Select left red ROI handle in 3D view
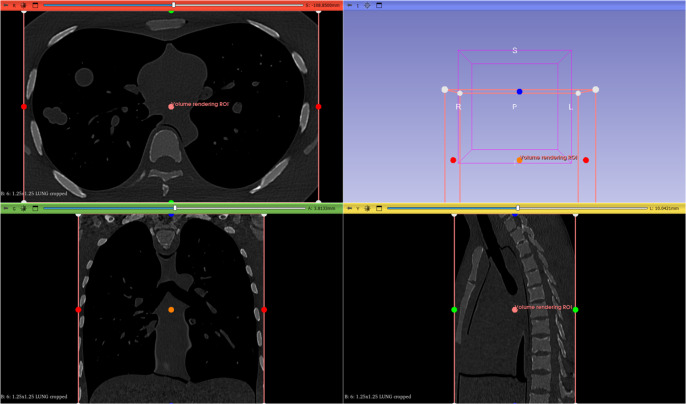The width and height of the screenshot is (686, 404). [x=453, y=160]
